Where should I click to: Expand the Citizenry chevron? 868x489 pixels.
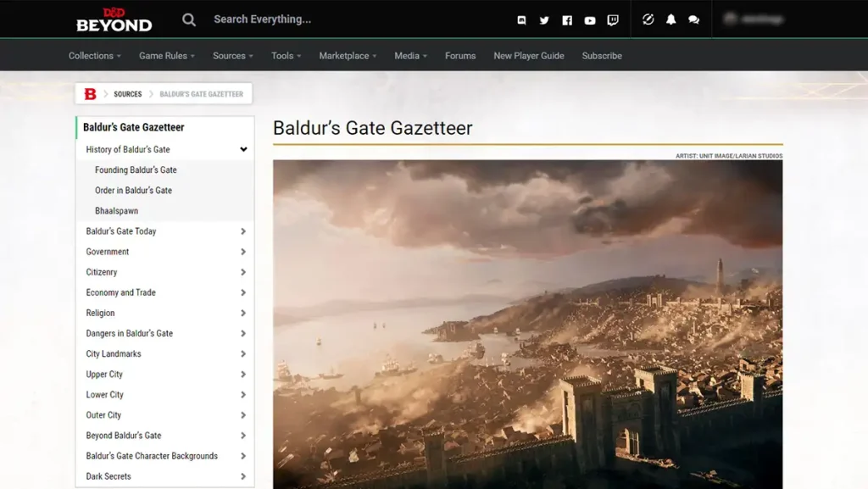(x=243, y=272)
